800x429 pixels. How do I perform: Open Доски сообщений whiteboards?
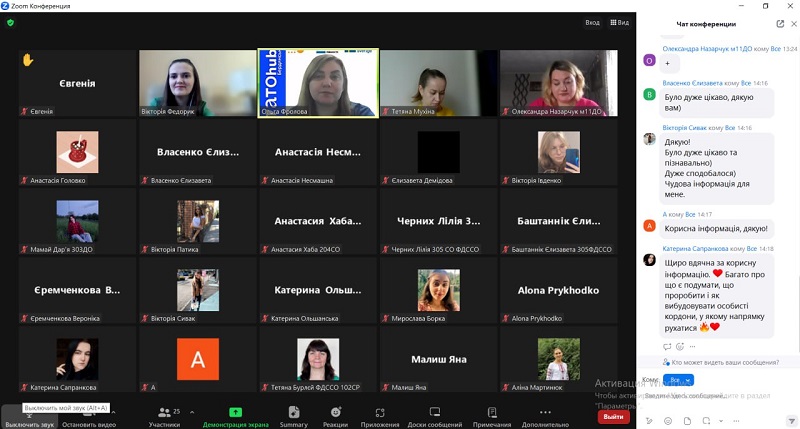(435, 415)
